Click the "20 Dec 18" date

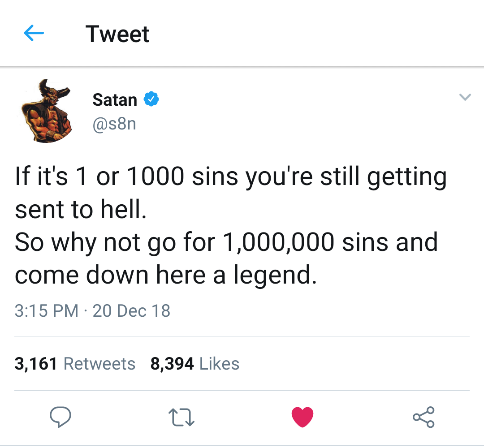tap(131, 311)
